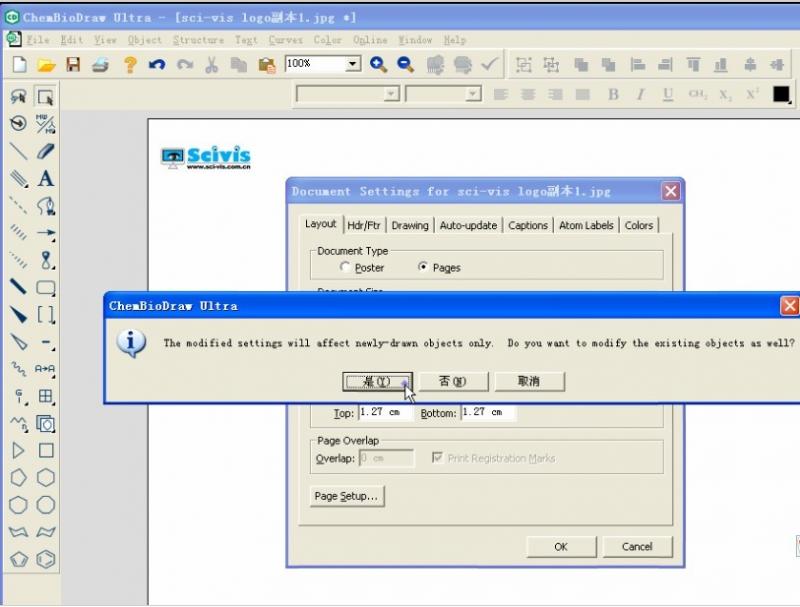Click the Open folder toolbar icon
Screen dimensions: 800x607
click(46, 65)
